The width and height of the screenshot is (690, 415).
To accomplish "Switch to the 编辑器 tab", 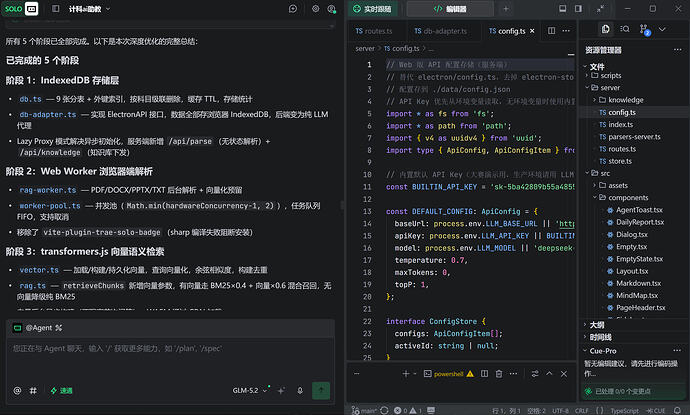I will tap(450, 9).
